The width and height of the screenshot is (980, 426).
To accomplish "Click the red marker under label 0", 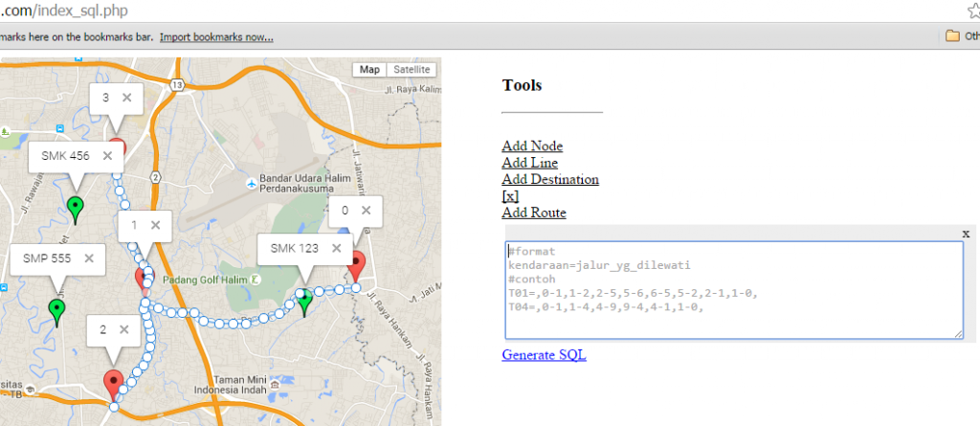I will coord(357,264).
